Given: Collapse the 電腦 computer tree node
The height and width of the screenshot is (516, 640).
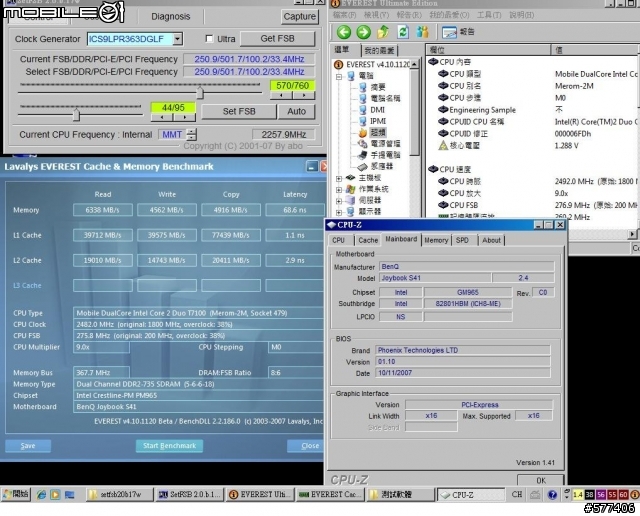Looking at the screenshot, I should [x=339, y=76].
